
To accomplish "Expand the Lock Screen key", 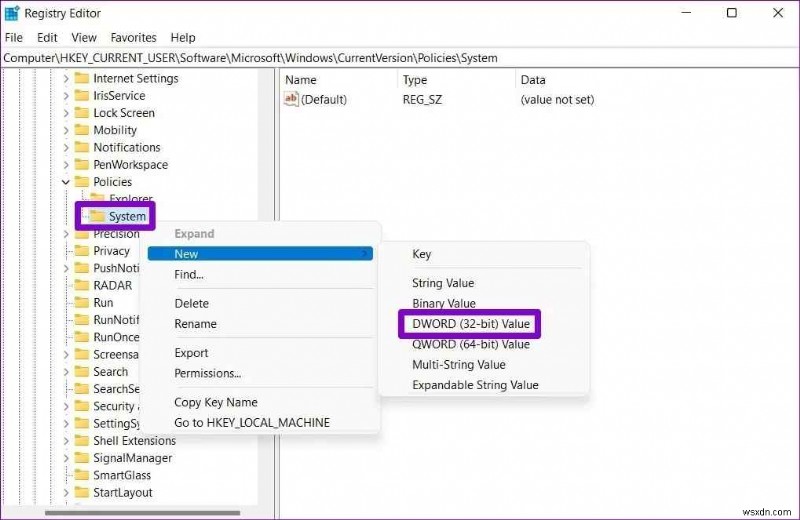I will click(x=66, y=113).
